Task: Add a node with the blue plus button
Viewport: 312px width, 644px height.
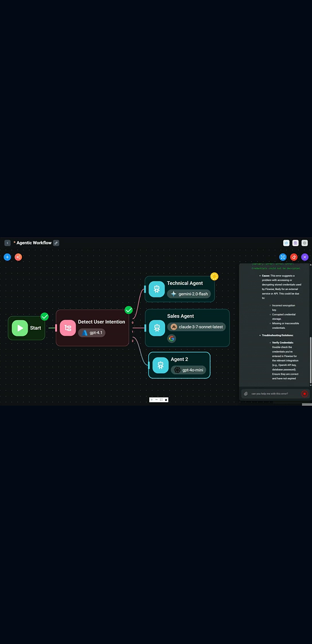Action: pyautogui.click(x=7, y=257)
